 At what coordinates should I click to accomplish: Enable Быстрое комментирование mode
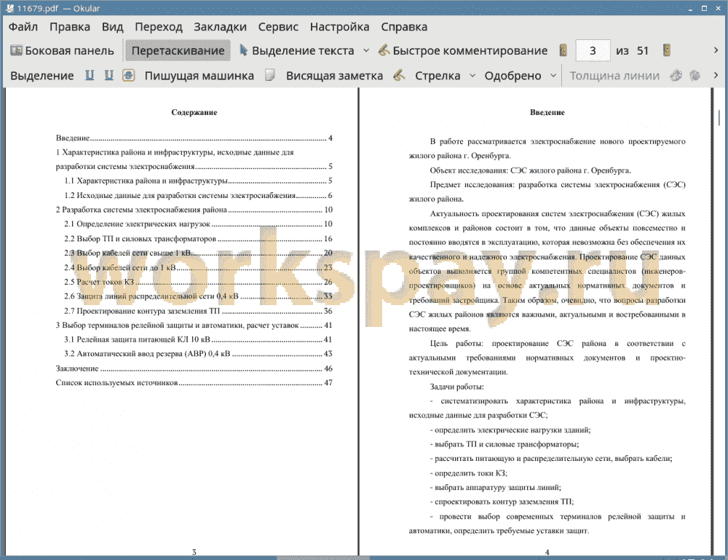pyautogui.click(x=463, y=51)
